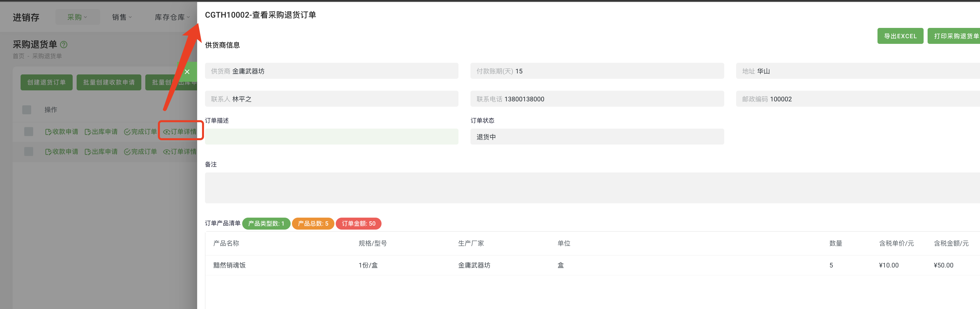Click the help icon beside 采购退货单 title

click(x=64, y=45)
